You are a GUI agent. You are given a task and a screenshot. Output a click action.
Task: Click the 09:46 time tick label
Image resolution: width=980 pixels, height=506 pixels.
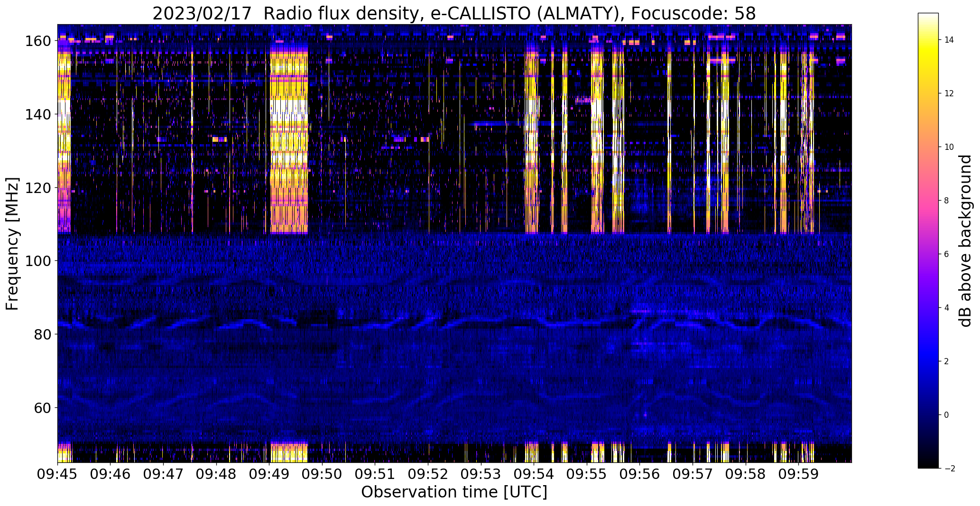pyautogui.click(x=111, y=475)
